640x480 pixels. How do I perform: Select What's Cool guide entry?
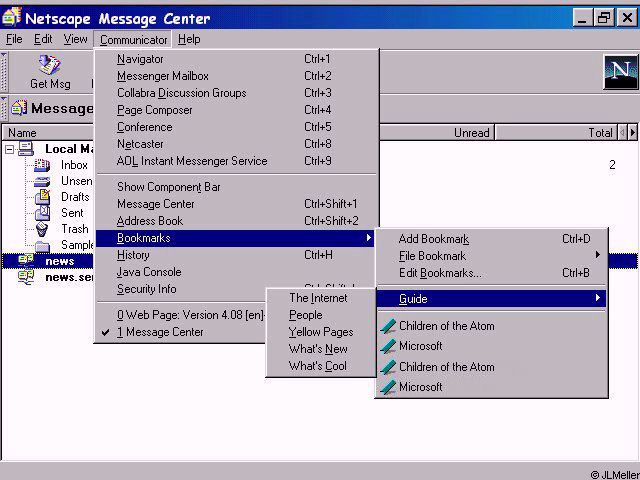[320, 366]
